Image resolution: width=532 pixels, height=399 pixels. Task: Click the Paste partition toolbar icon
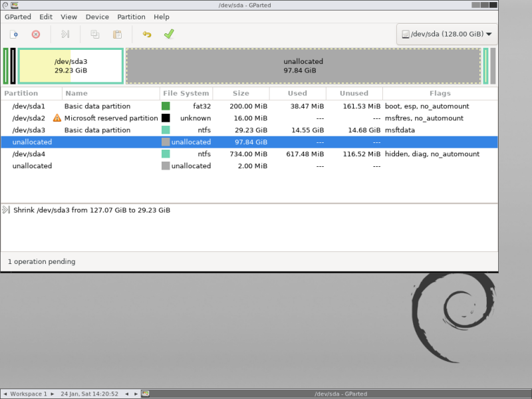(x=118, y=35)
